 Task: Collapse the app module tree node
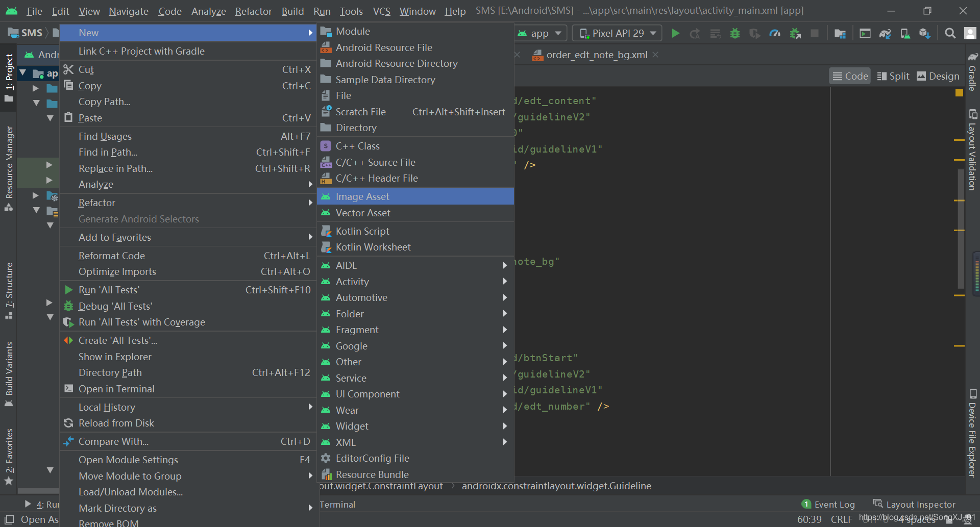(x=23, y=73)
